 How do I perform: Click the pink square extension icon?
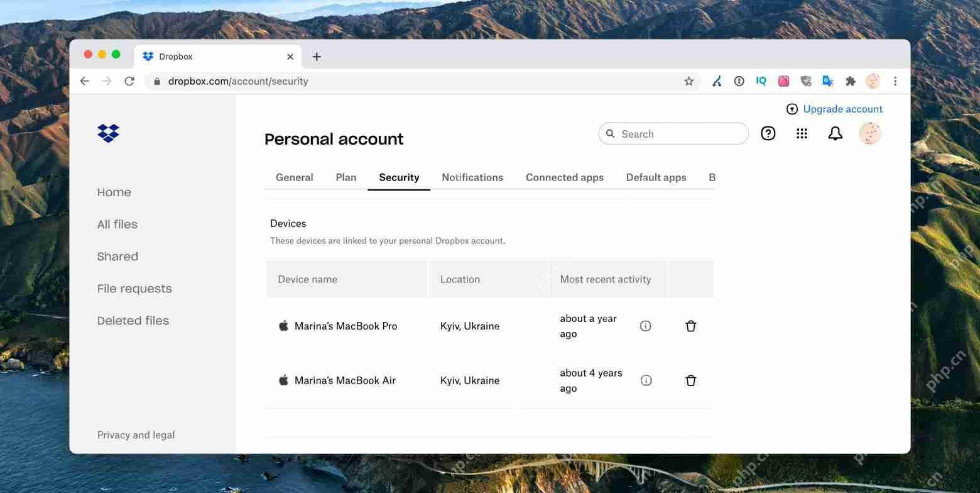(783, 81)
